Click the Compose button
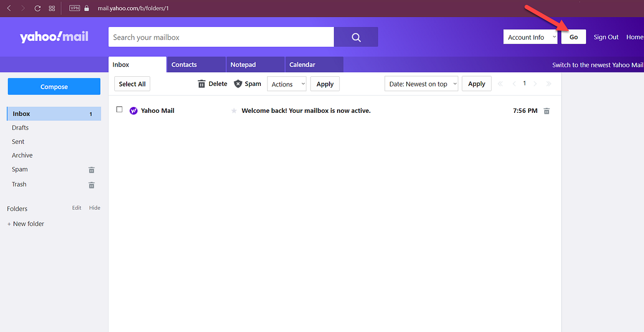Viewport: 644px width, 332px height. [x=54, y=86]
